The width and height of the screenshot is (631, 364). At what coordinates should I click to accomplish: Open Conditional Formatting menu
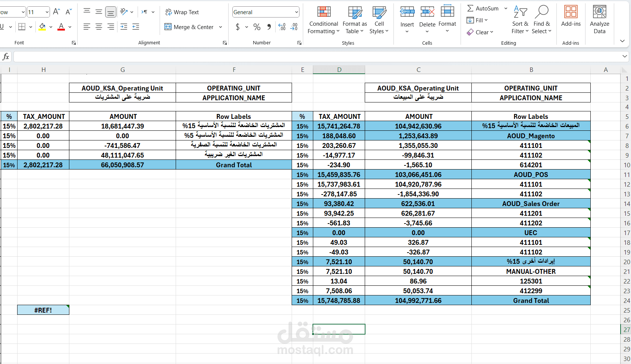(x=324, y=20)
